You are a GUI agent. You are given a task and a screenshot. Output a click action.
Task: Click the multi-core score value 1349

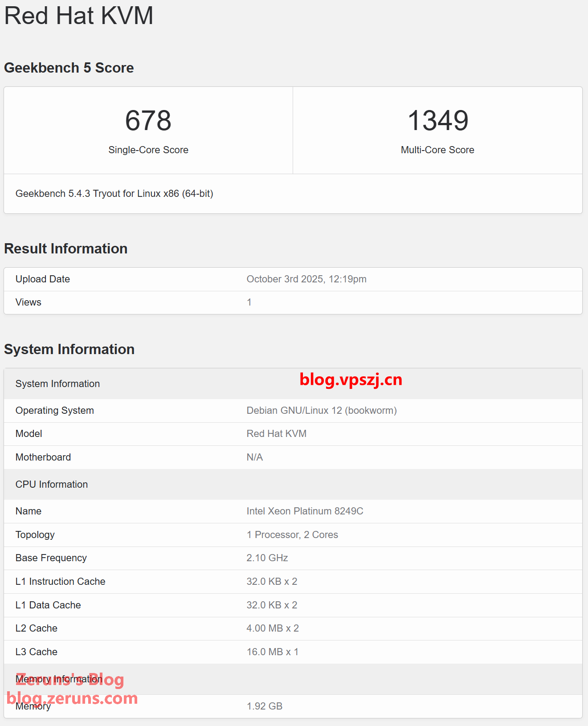437,121
